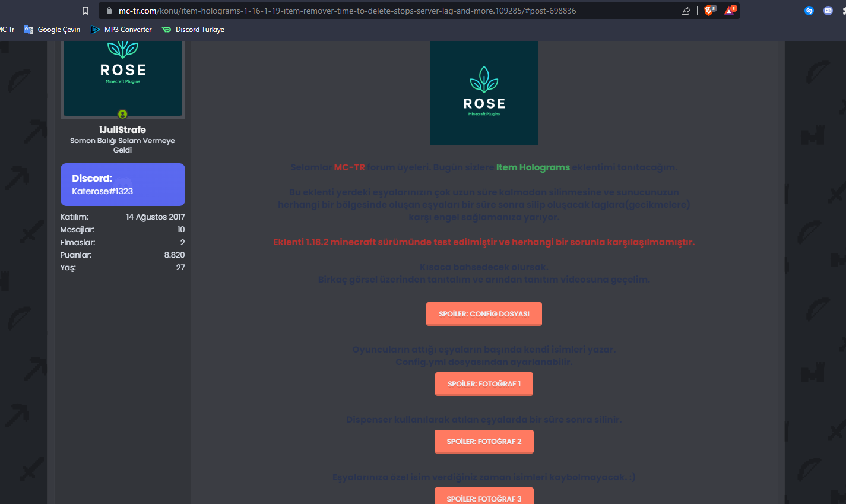Expand the SPOİLER: FOTOĞRAF 2 spoiler

(x=484, y=442)
